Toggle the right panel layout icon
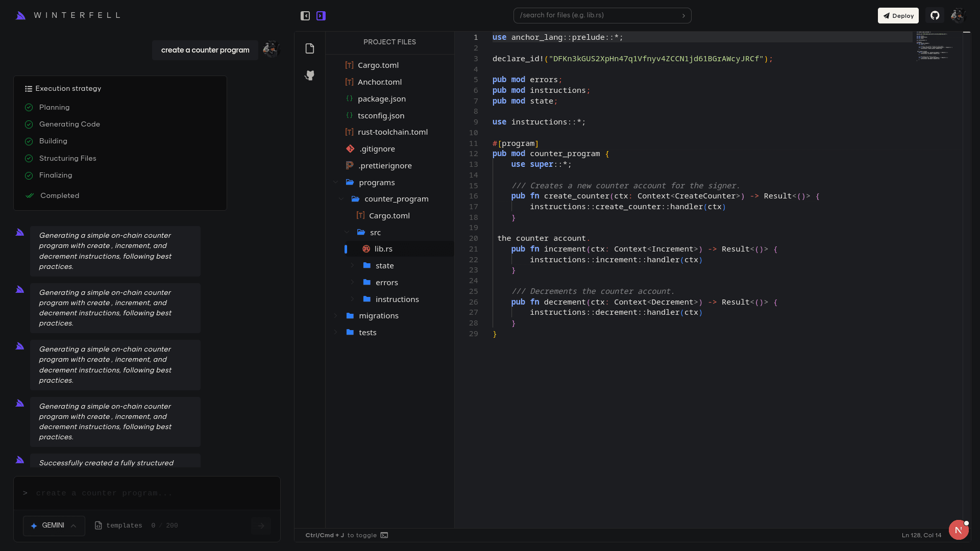Screen dimensions: 980x551 click(x=321, y=16)
